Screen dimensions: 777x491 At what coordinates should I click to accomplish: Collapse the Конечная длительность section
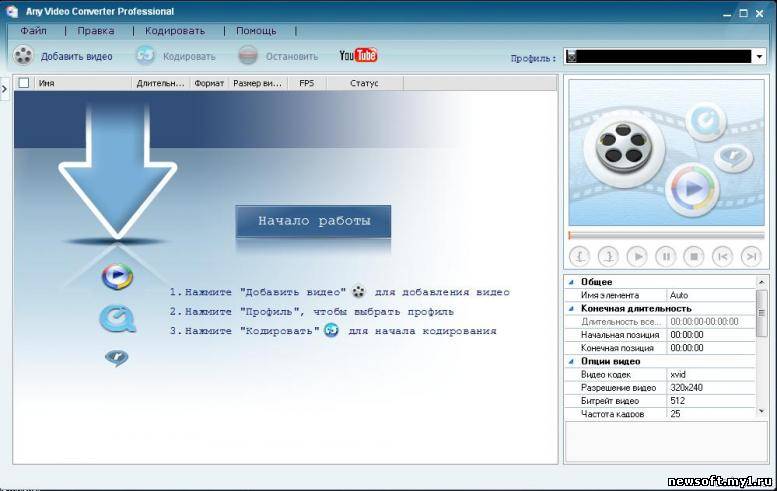click(x=571, y=309)
